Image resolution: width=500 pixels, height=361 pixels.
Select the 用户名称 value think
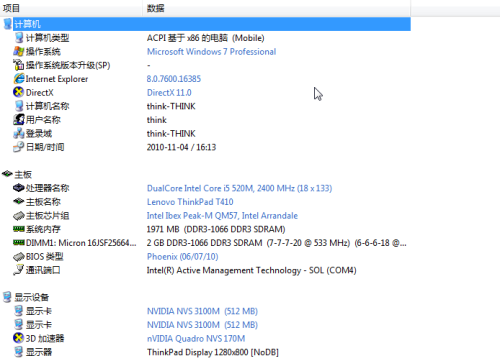click(157, 120)
